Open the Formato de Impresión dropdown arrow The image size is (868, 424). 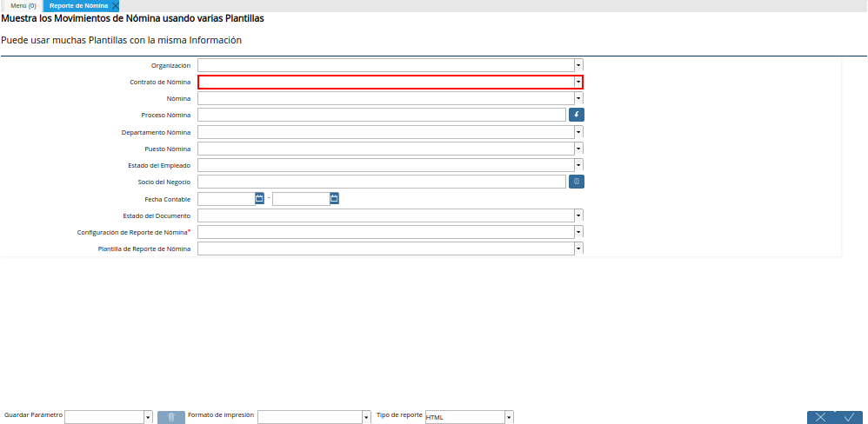pyautogui.click(x=366, y=417)
